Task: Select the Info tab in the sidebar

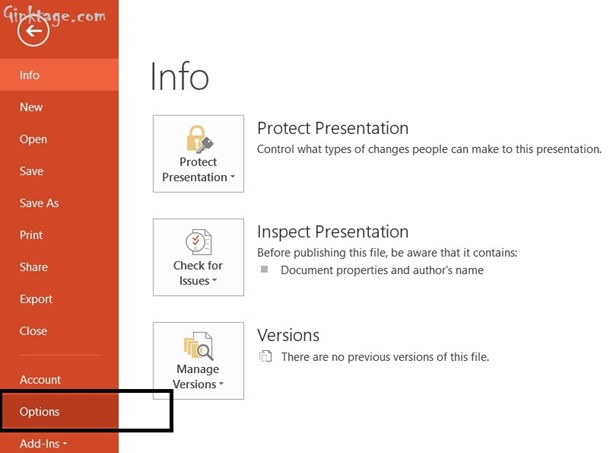Action: (x=59, y=75)
